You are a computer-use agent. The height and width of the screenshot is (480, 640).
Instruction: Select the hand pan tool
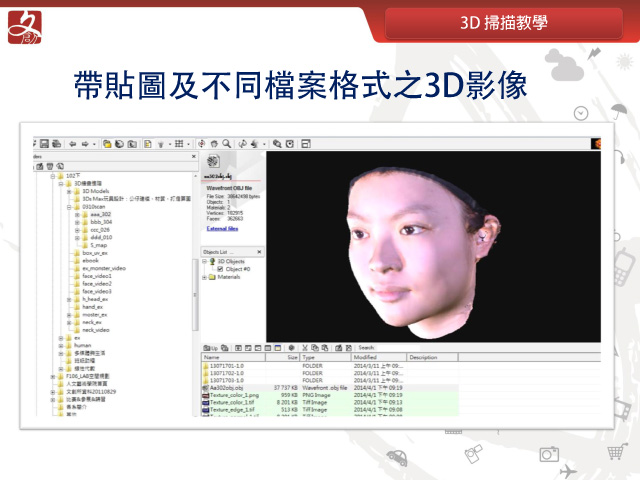click(214, 144)
